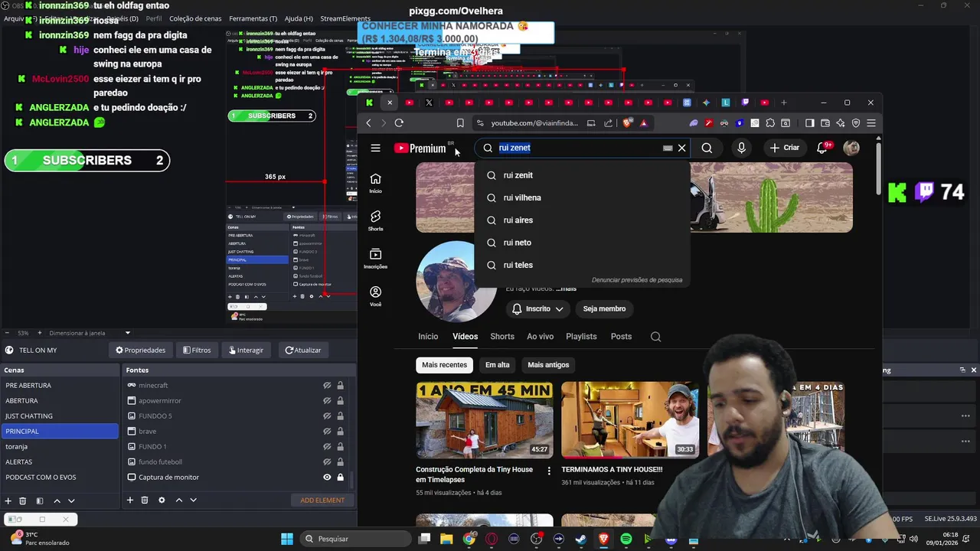Switch to the channel Playlists tab
The width and height of the screenshot is (980, 551).
tap(581, 337)
